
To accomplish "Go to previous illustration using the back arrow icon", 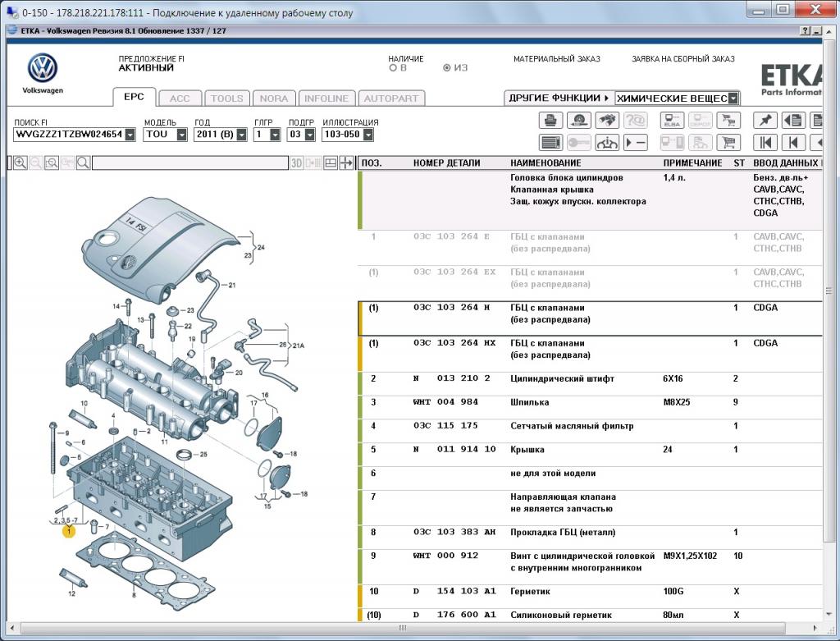I will pyautogui.click(x=793, y=143).
